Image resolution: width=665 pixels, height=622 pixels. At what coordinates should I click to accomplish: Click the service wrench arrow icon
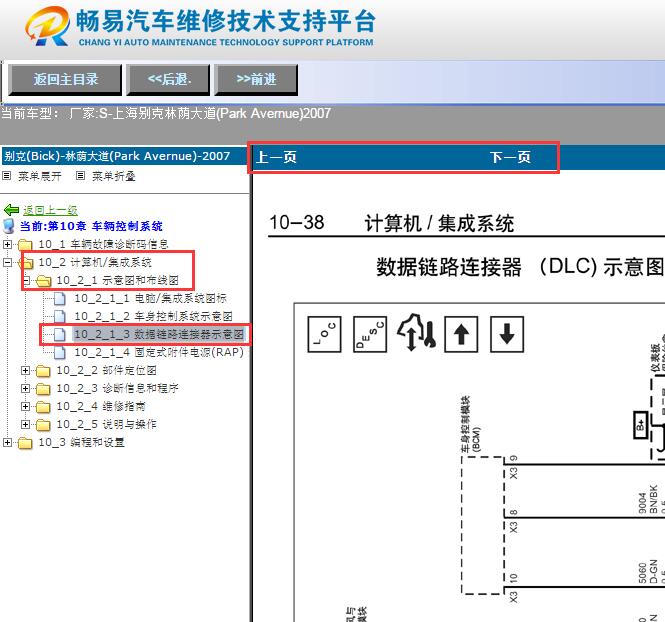[x=416, y=333]
